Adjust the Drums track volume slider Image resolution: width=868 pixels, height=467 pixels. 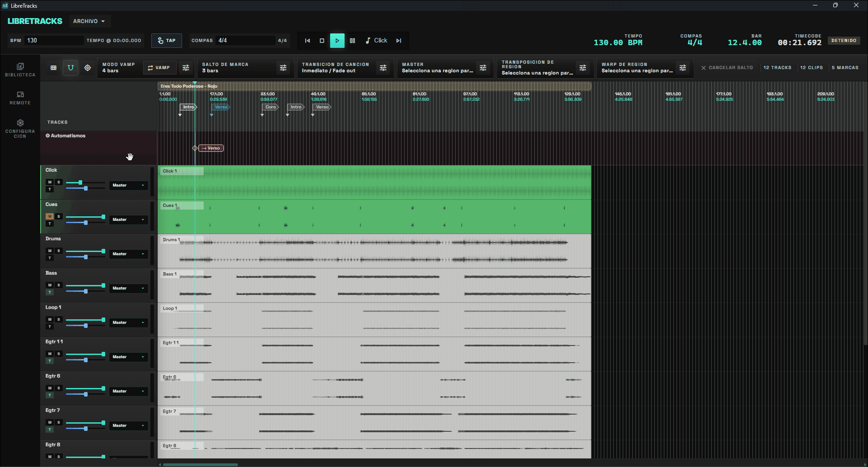(85, 251)
